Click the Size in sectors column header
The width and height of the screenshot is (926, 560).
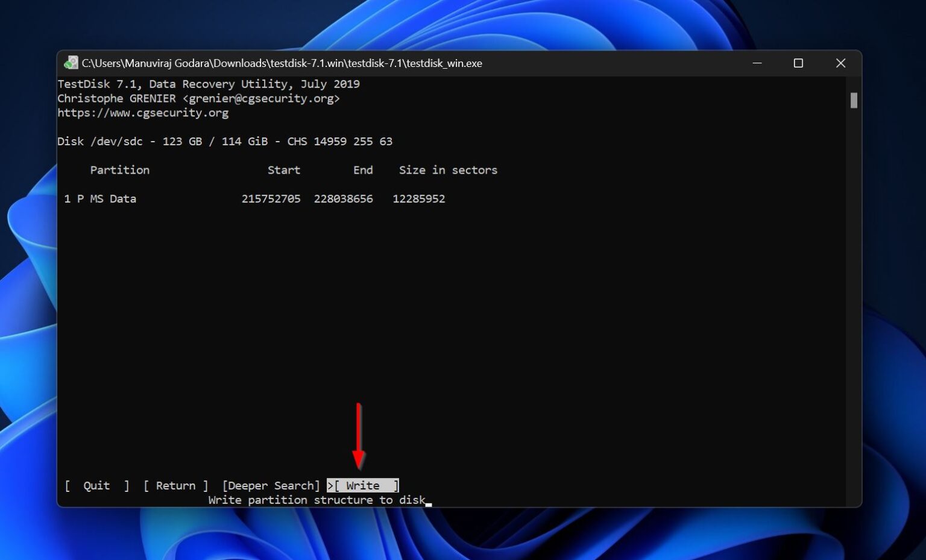tap(448, 170)
